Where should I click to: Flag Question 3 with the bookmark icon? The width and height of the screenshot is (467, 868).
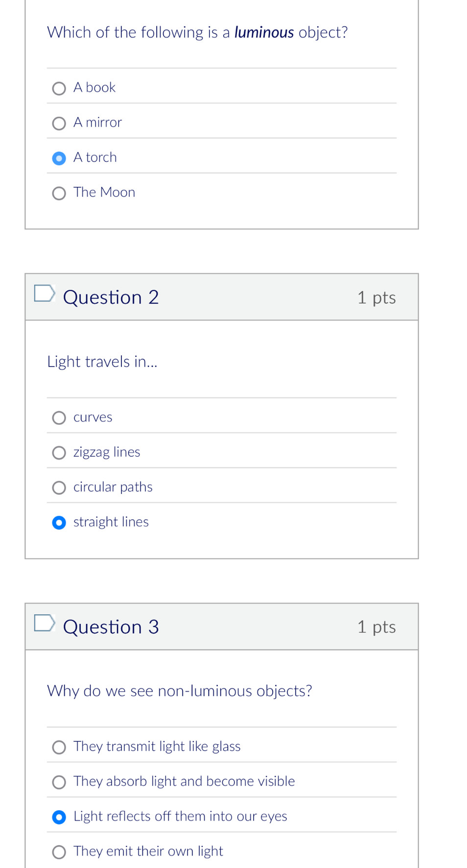tap(44, 623)
